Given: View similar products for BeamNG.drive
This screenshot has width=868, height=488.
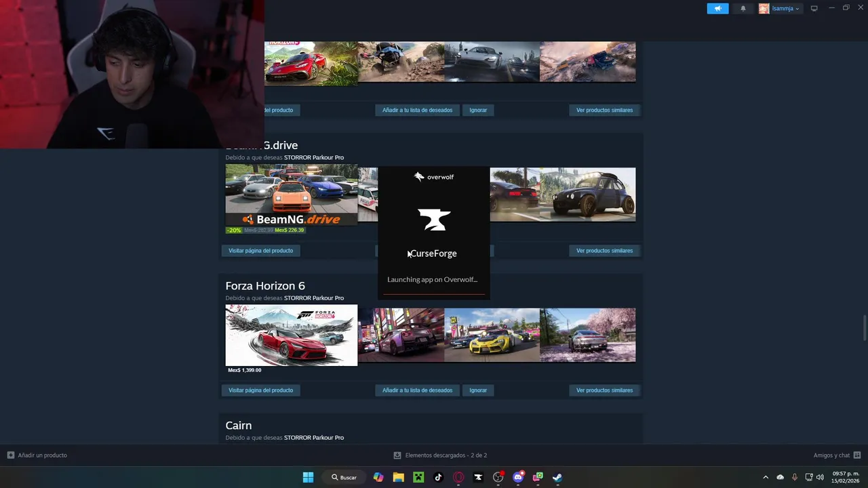Looking at the screenshot, I should coord(604,251).
